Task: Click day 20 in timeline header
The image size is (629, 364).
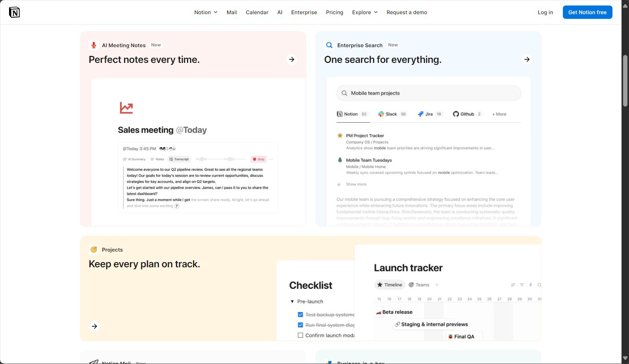Action: click(x=429, y=299)
